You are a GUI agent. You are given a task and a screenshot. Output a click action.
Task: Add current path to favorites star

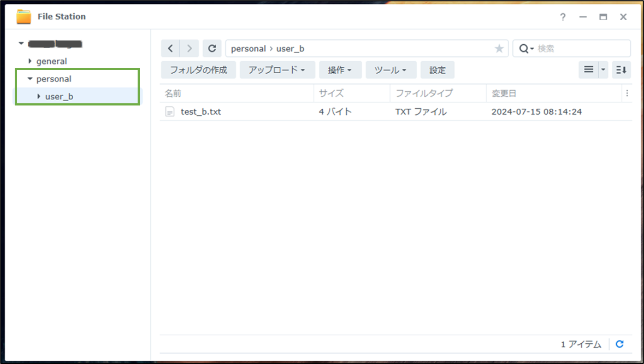click(499, 49)
